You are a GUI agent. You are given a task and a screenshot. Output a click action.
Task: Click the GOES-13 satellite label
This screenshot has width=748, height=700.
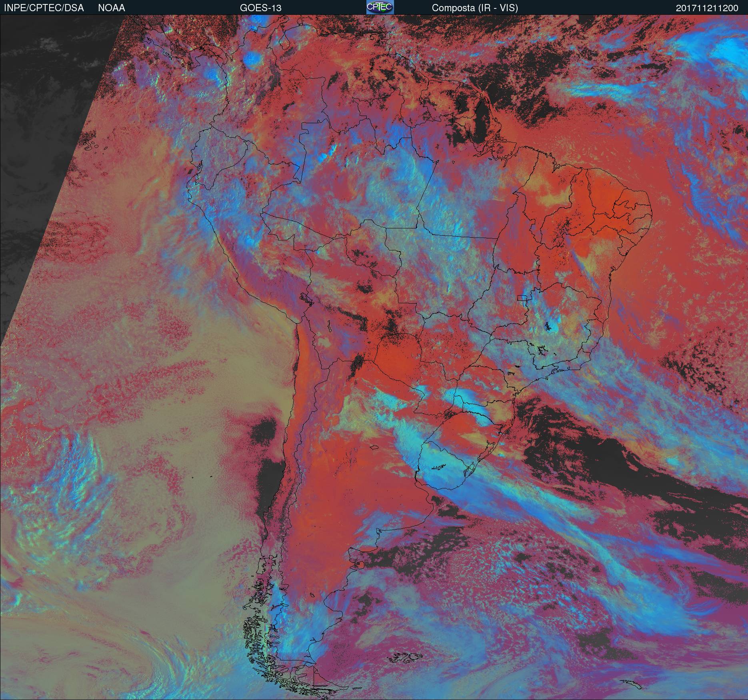tap(261, 8)
